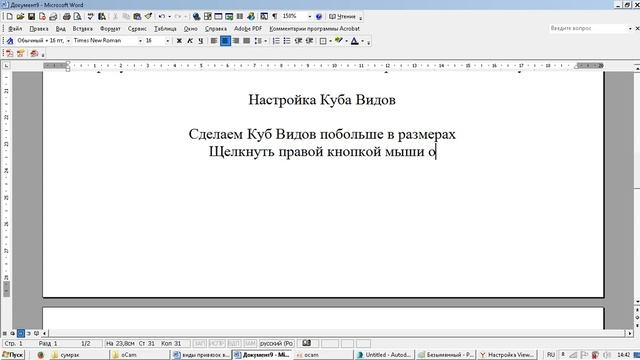
Task: Open the Styles and Formatting pane icon
Action: tap(10, 41)
